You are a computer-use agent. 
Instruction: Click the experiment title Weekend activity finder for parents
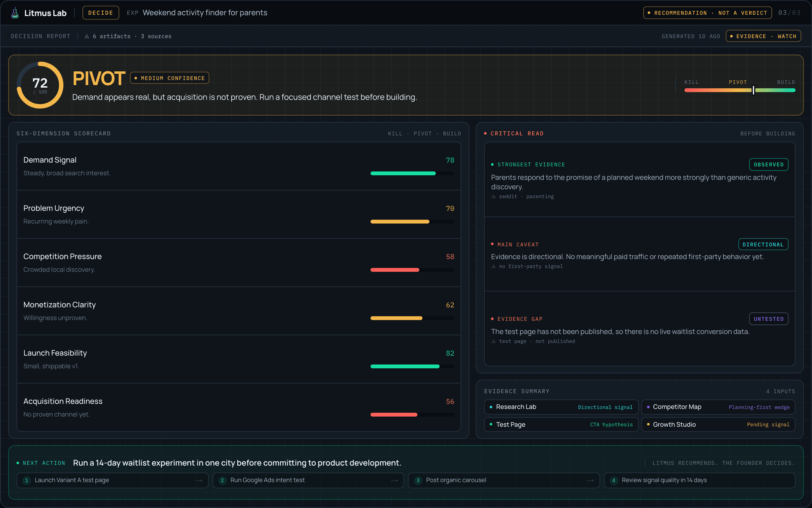coord(205,13)
